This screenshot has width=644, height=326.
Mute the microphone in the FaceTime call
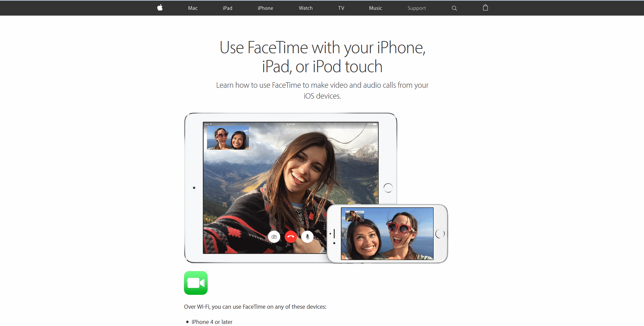pos(308,237)
